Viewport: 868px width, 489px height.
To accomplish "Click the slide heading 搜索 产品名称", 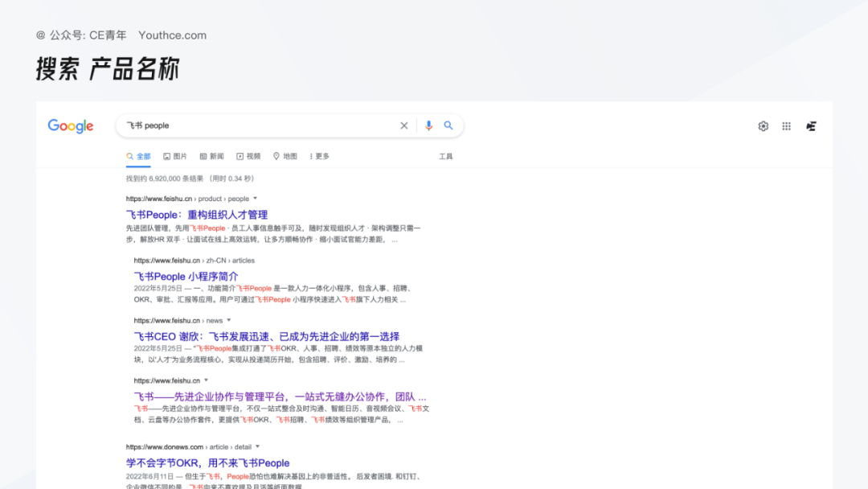I will (x=108, y=69).
